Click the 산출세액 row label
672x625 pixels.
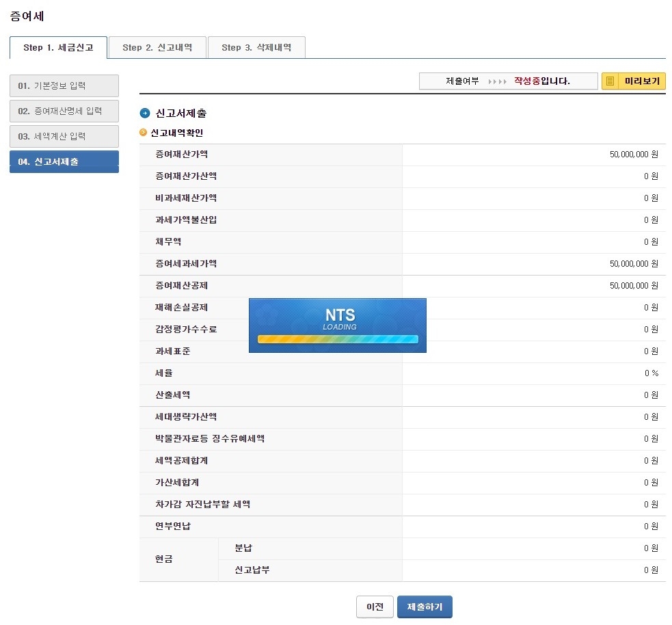tap(172, 395)
